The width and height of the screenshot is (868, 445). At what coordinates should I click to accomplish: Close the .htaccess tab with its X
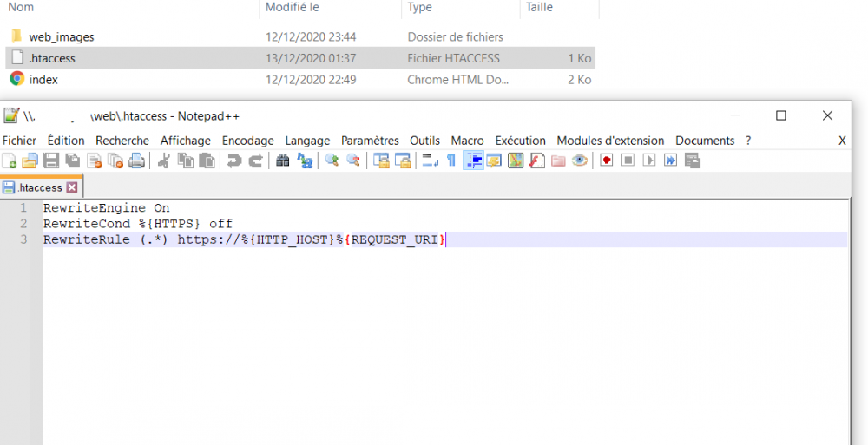(x=71, y=187)
